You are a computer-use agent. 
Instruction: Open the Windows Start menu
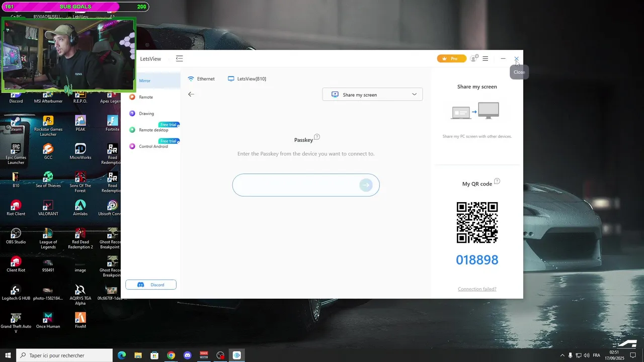(8, 355)
